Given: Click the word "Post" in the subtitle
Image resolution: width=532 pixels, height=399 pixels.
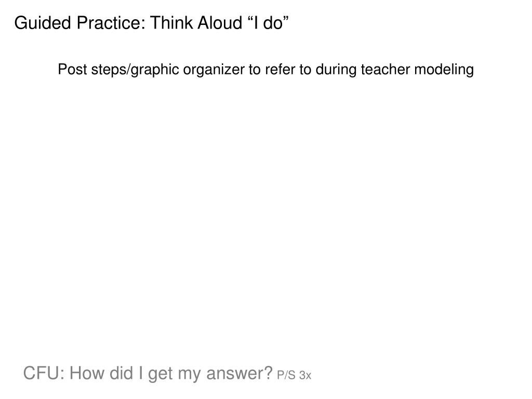Looking at the screenshot, I should [73, 70].
